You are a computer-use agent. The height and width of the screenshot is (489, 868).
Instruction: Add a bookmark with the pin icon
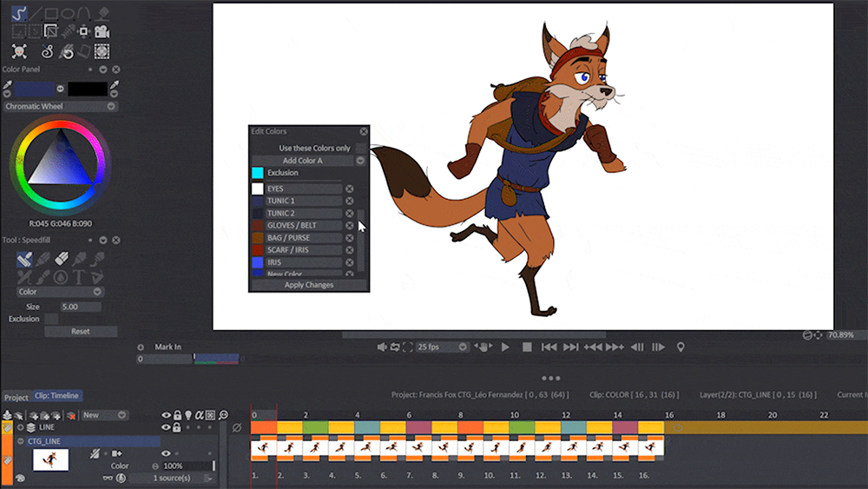pyautogui.click(x=681, y=347)
